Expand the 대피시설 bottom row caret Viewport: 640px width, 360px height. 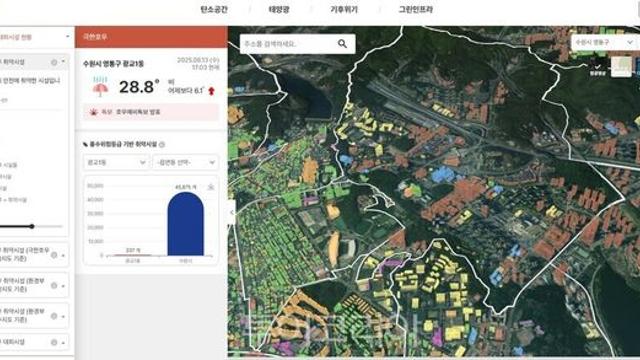point(63,343)
